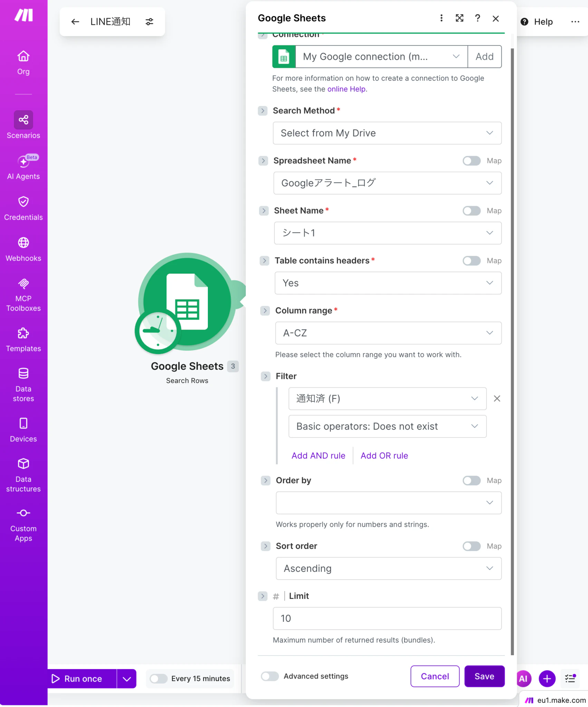Open the online Help link
This screenshot has width=588, height=707.
(346, 89)
